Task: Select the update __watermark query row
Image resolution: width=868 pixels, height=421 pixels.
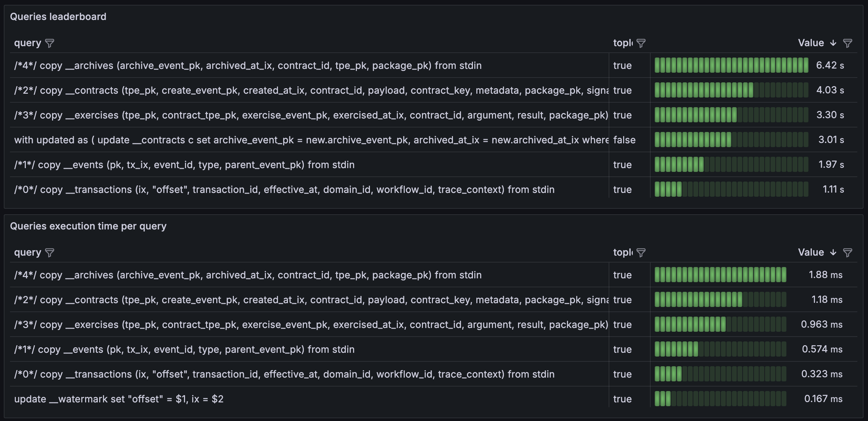Action: [x=119, y=399]
